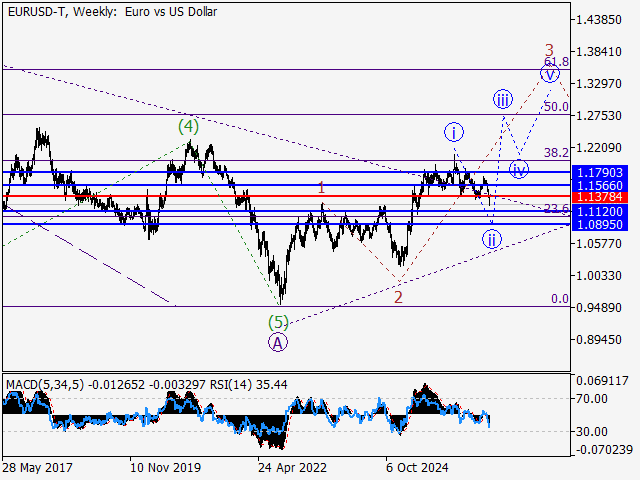Click the green (5) wave label
This screenshot has width=640, height=480.
pyautogui.click(x=278, y=322)
